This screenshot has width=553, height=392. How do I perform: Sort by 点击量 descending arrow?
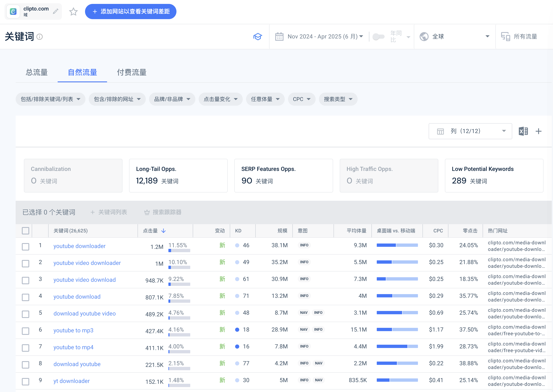coord(163,231)
